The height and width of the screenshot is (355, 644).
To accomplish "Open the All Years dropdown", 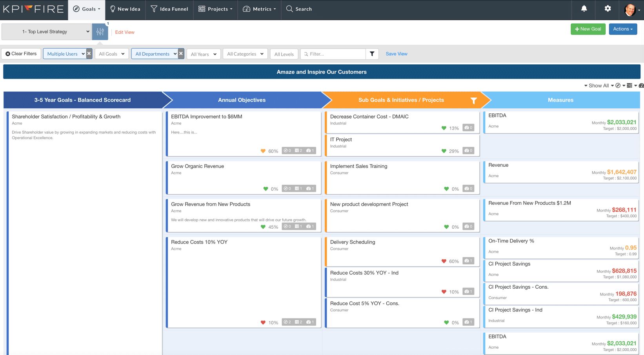I will point(203,54).
